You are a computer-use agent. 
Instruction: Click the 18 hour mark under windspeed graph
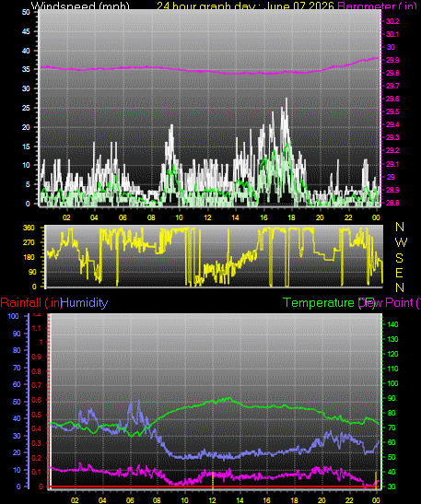tap(291, 217)
